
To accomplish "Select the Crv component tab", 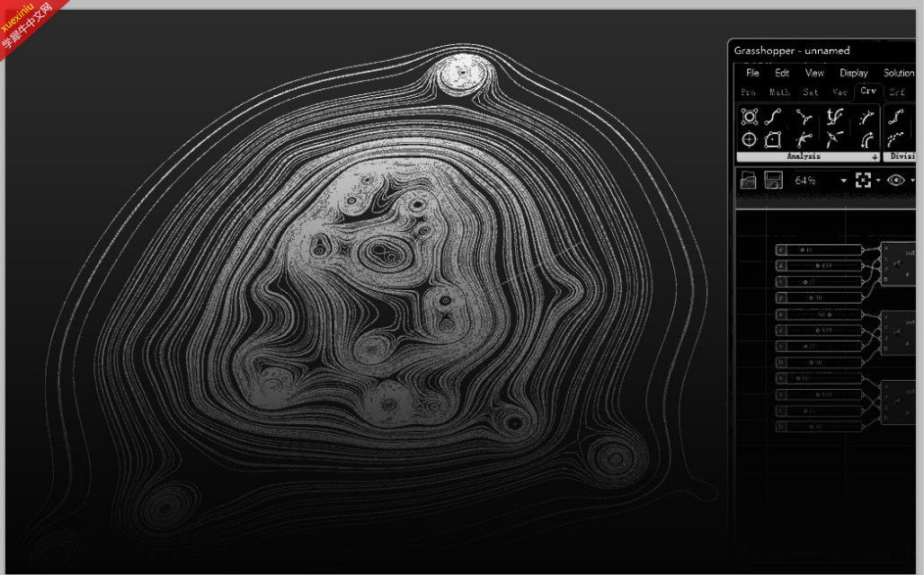I will 868,91.
